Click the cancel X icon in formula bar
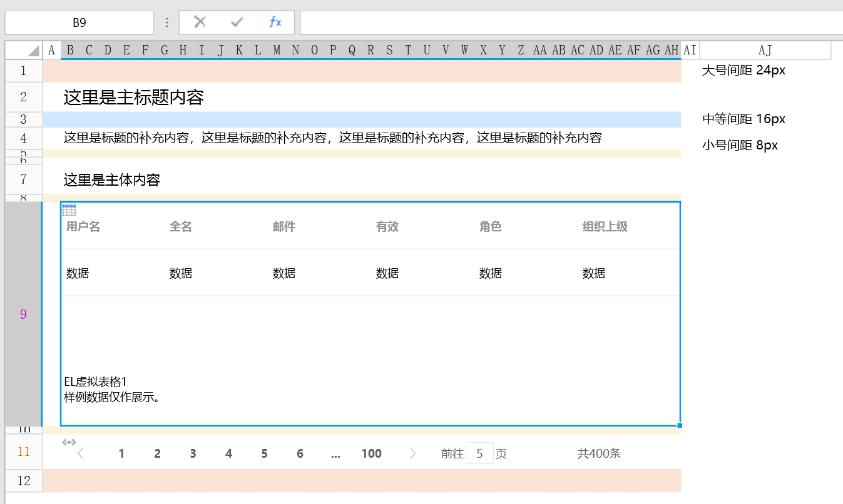This screenshot has width=843, height=504. (200, 22)
